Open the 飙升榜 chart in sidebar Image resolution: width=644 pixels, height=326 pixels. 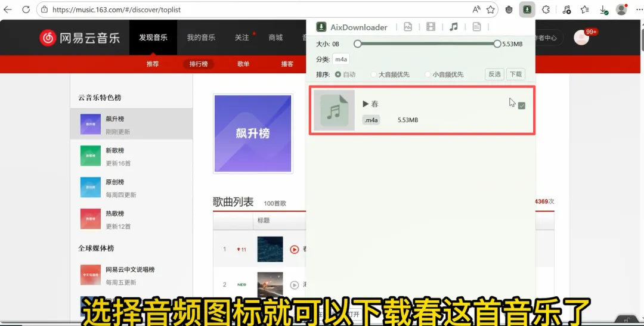[x=131, y=125]
